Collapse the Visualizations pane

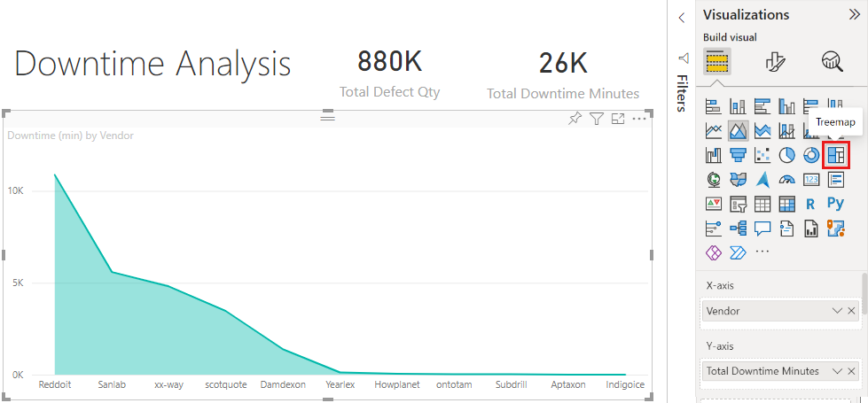(854, 15)
